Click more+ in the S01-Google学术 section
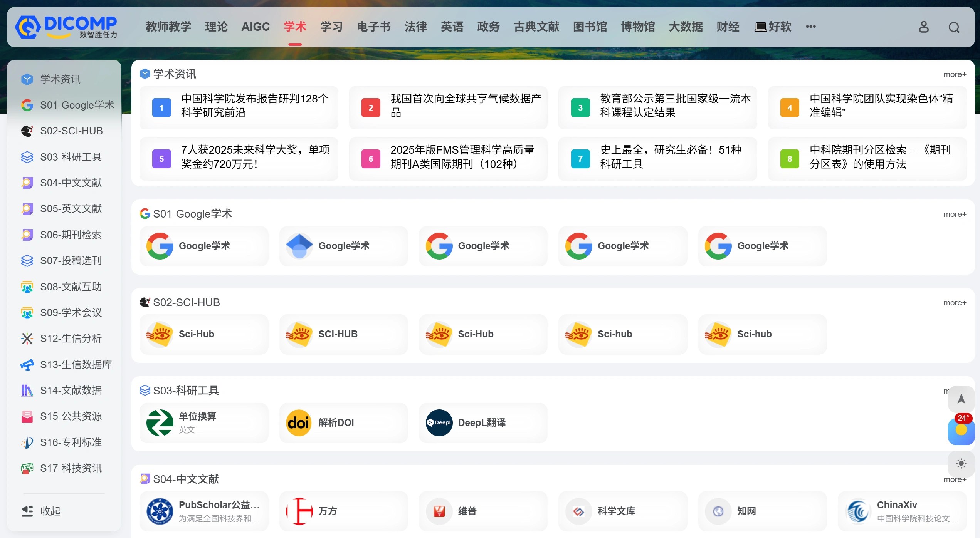This screenshot has width=980, height=538. point(955,214)
